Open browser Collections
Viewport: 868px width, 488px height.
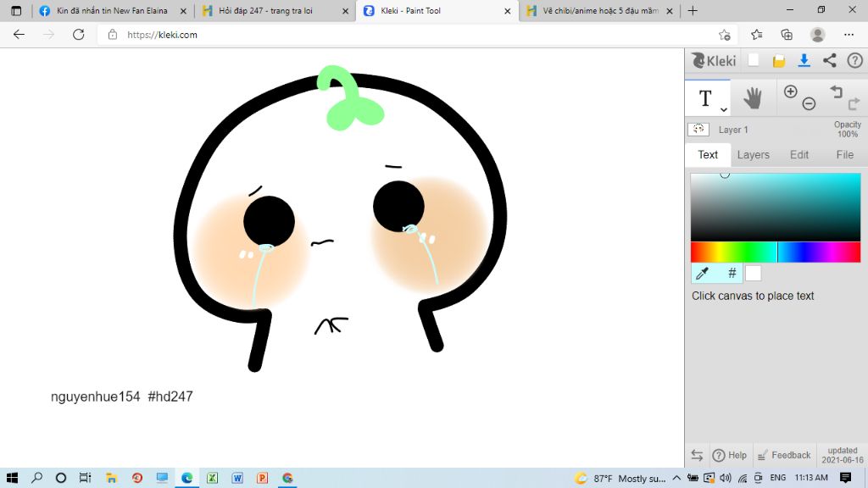[x=787, y=35]
